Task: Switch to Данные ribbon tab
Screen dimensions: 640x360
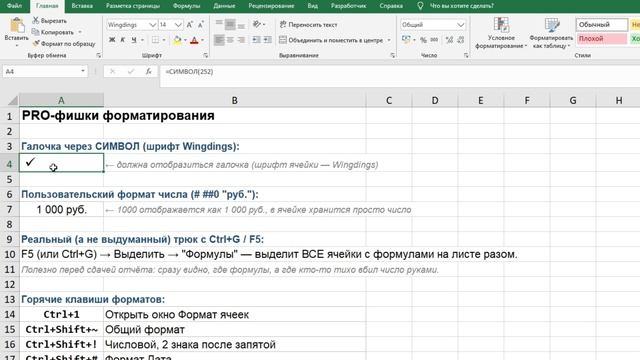Action: tap(224, 6)
